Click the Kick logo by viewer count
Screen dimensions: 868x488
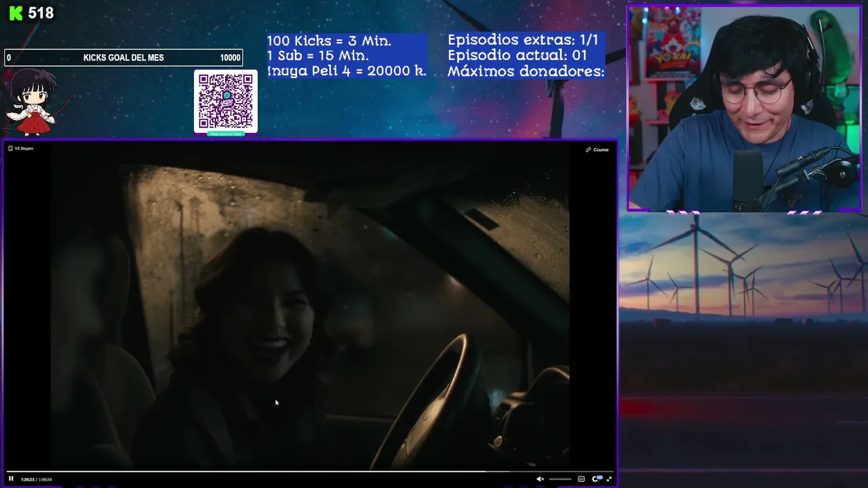(16, 13)
